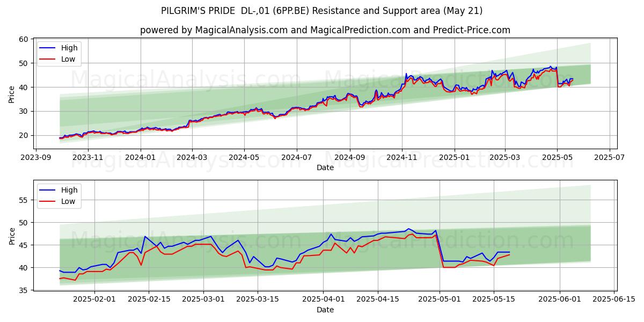Click the '20' price tick on top chart
Screen dimensions: 644x322
click(x=24, y=135)
